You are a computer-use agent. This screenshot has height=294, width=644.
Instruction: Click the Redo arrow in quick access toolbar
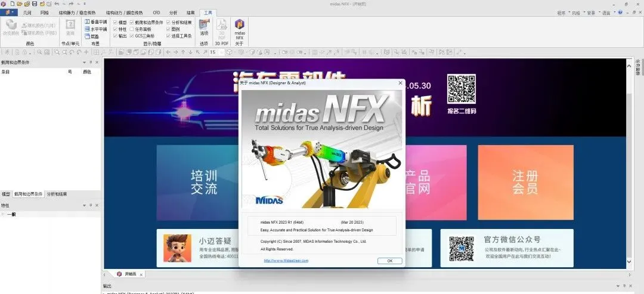71,4
